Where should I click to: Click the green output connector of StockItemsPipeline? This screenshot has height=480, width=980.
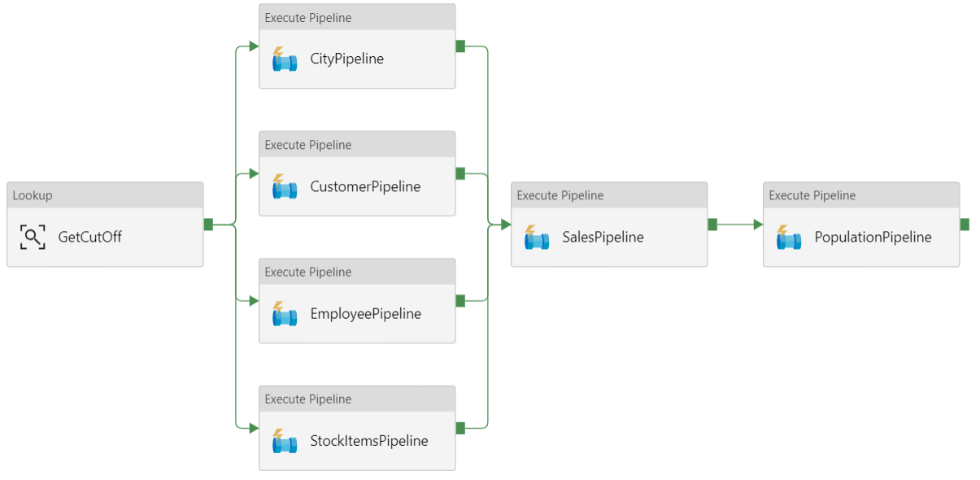coord(460,428)
